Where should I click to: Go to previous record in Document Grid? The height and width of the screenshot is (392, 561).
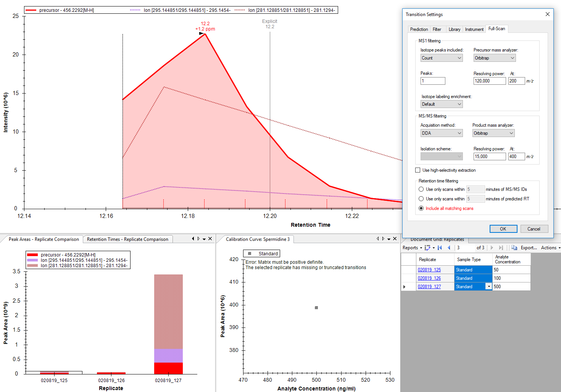[449, 248]
